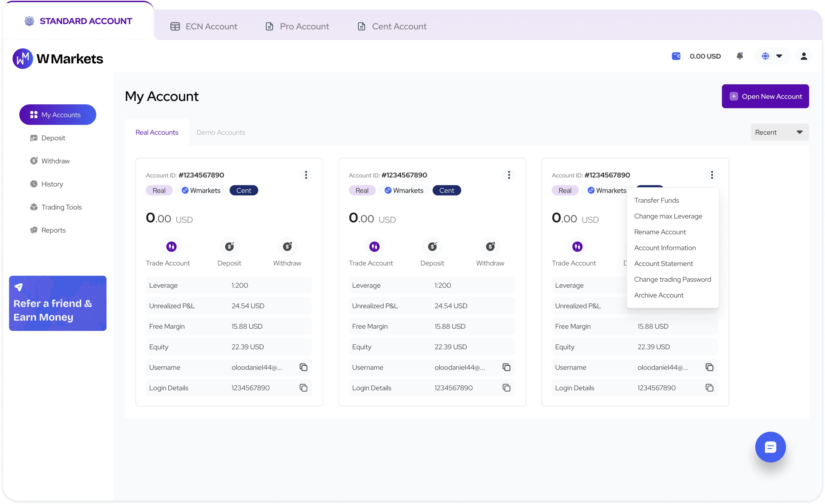Open options menu on the second account card
This screenshot has height=504, width=825.
coord(509,174)
